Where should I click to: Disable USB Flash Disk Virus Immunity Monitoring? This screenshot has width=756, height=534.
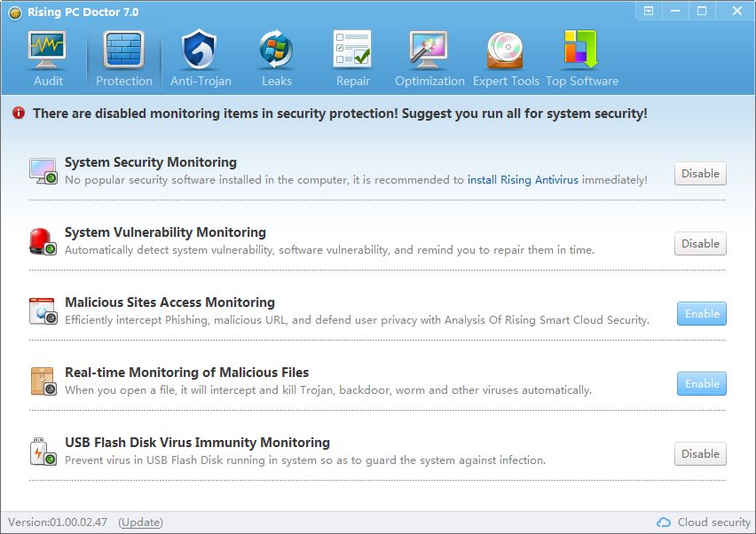pyautogui.click(x=700, y=453)
